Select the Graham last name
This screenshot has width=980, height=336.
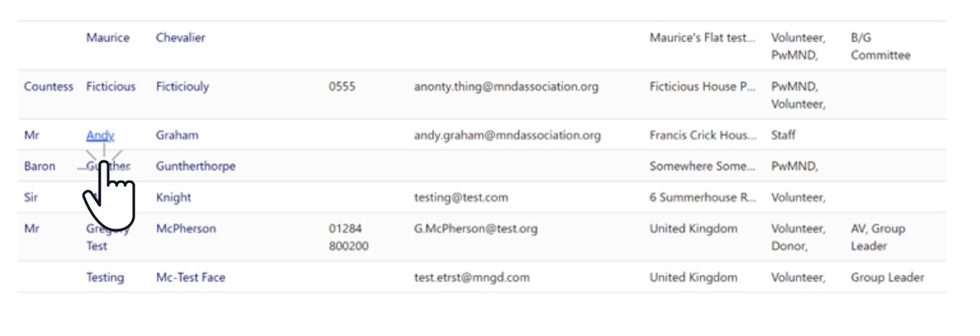tap(177, 135)
